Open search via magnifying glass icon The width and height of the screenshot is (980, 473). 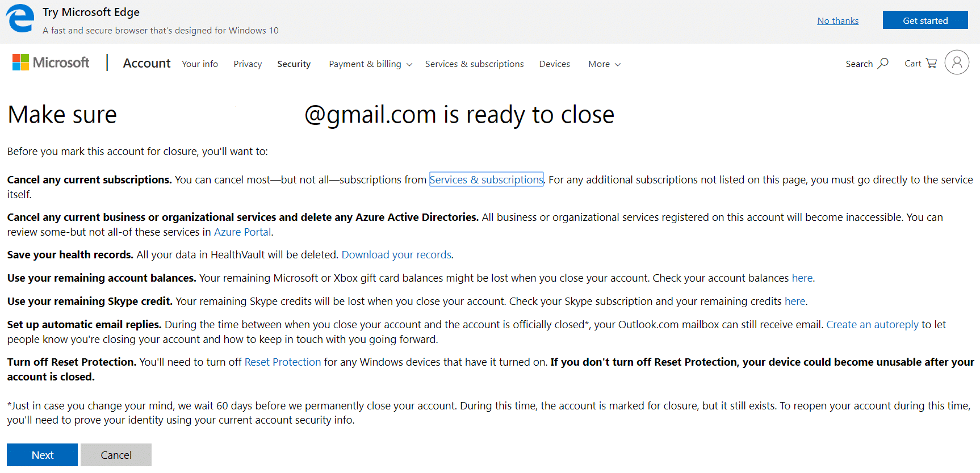tap(883, 63)
